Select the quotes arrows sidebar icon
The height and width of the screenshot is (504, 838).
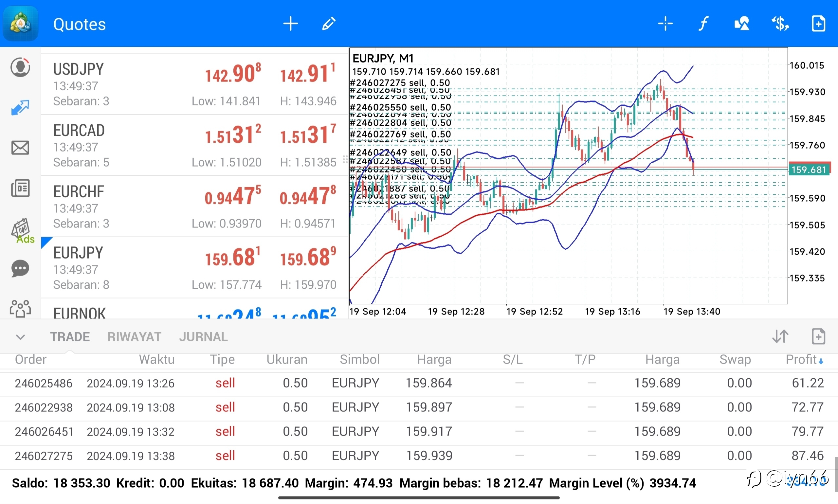[x=20, y=108]
